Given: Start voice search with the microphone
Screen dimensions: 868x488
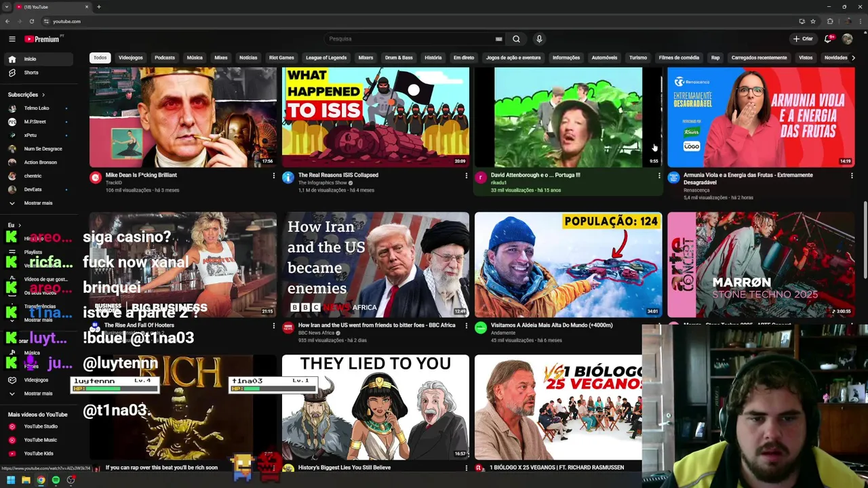Looking at the screenshot, I should [539, 39].
